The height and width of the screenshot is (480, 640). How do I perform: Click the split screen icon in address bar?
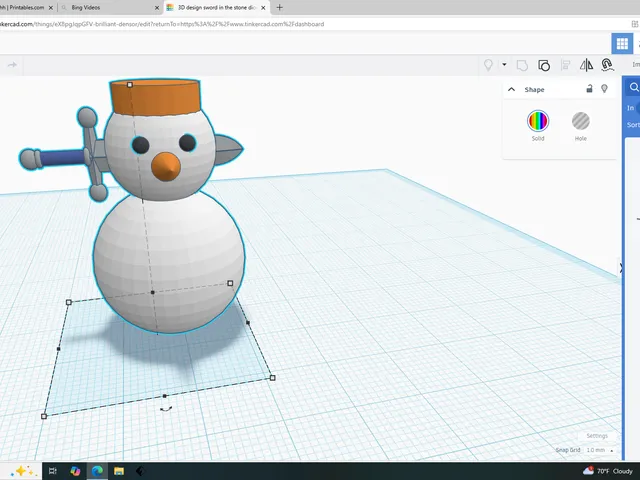(634, 24)
